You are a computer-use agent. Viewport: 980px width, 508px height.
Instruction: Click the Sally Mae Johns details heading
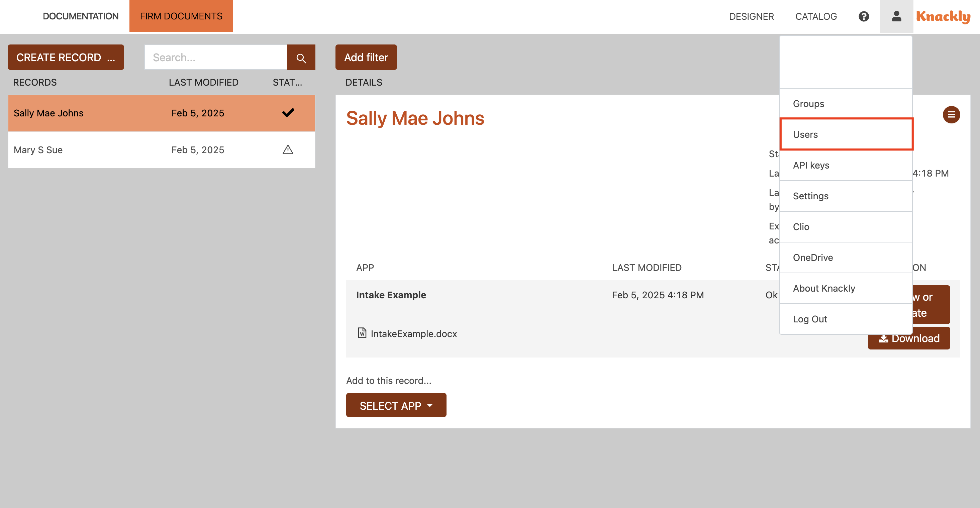tap(415, 118)
